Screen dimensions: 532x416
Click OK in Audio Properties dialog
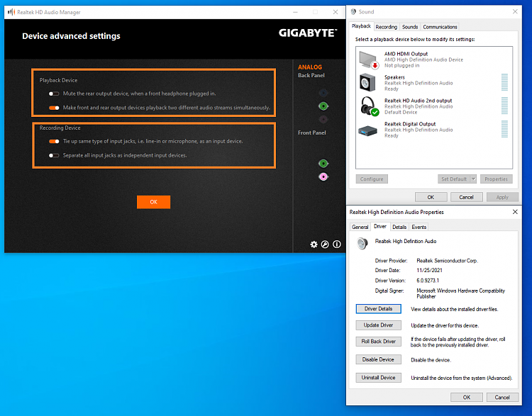tap(467, 397)
